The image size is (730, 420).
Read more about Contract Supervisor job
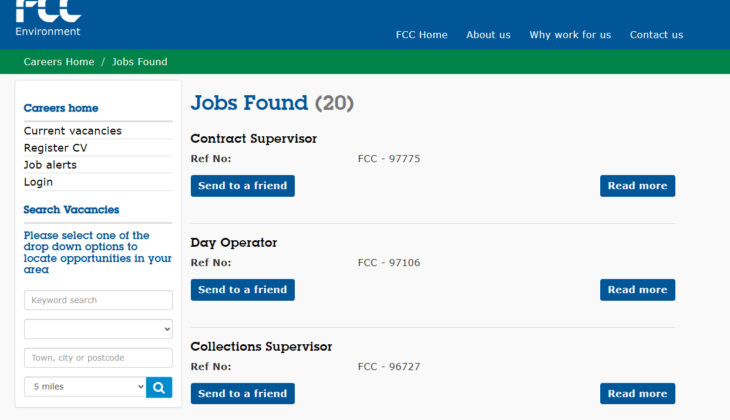click(x=637, y=186)
